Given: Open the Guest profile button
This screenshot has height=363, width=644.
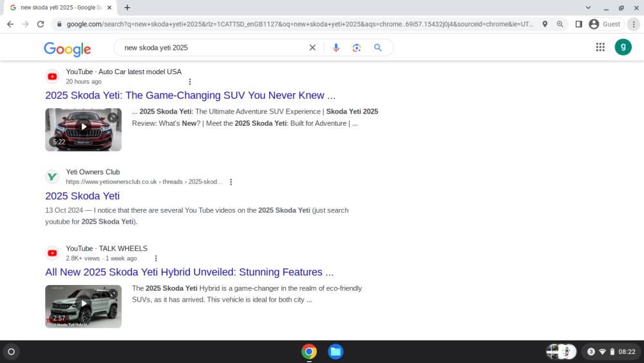Looking at the screenshot, I should coord(605,25).
